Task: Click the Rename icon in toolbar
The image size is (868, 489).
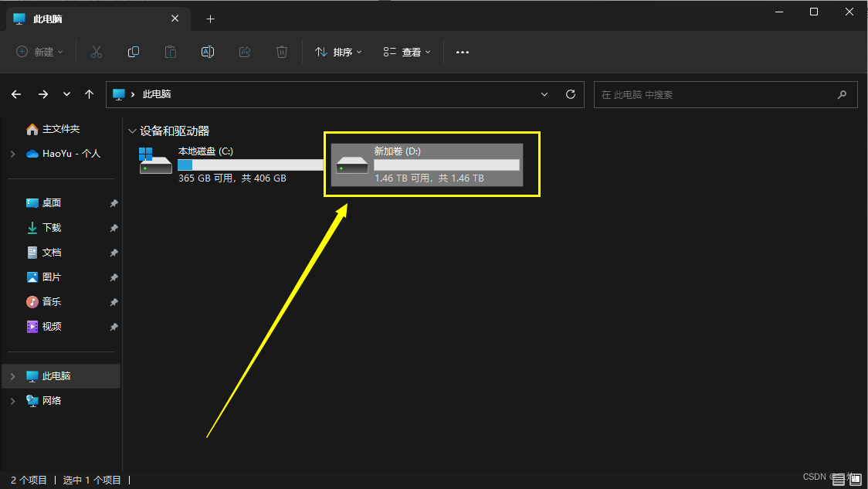Action: pyautogui.click(x=208, y=52)
